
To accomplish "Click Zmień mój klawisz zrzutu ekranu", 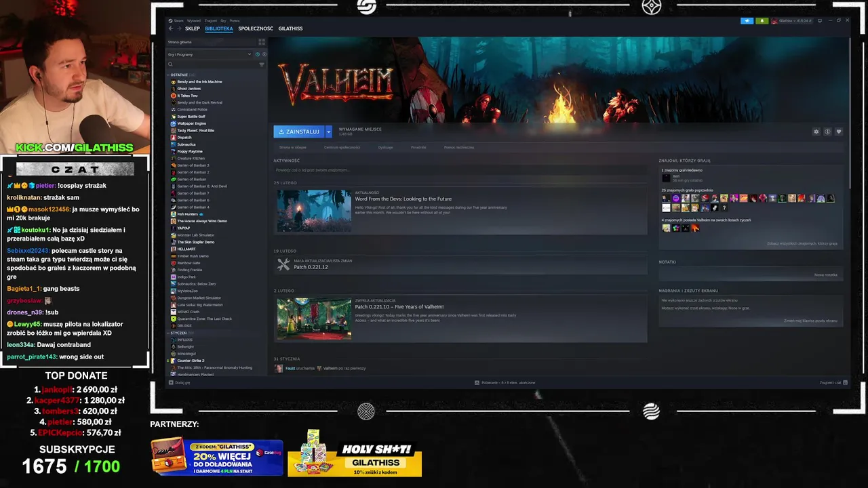I will [x=810, y=321].
